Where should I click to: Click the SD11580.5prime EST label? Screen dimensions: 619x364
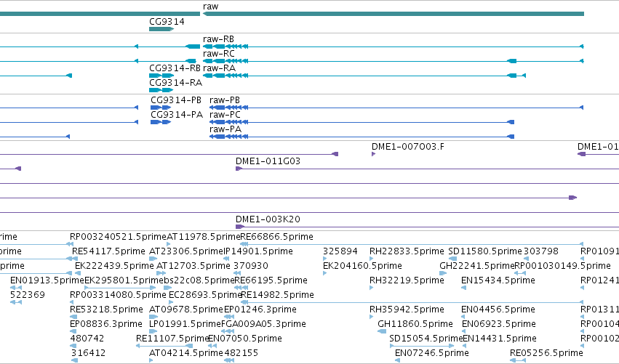(485, 251)
